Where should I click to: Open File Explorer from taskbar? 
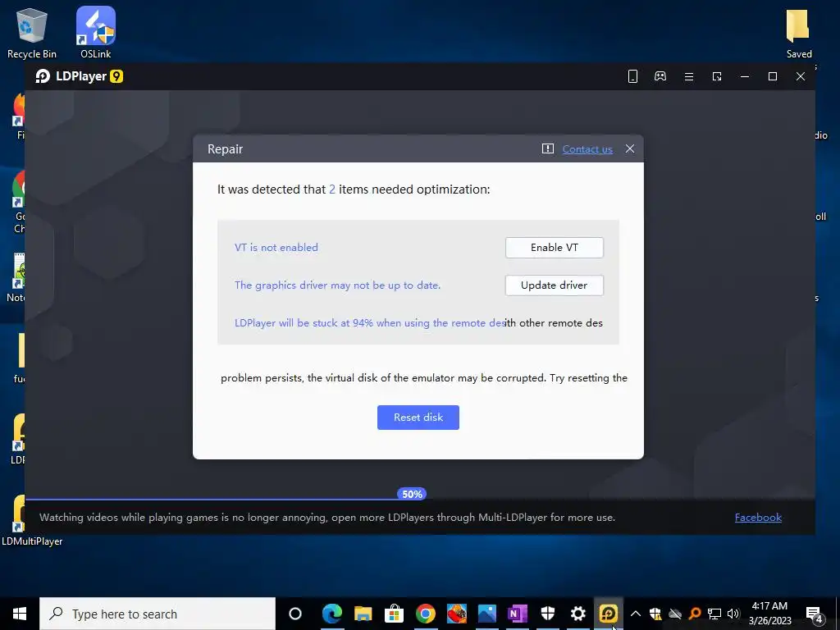click(x=363, y=614)
